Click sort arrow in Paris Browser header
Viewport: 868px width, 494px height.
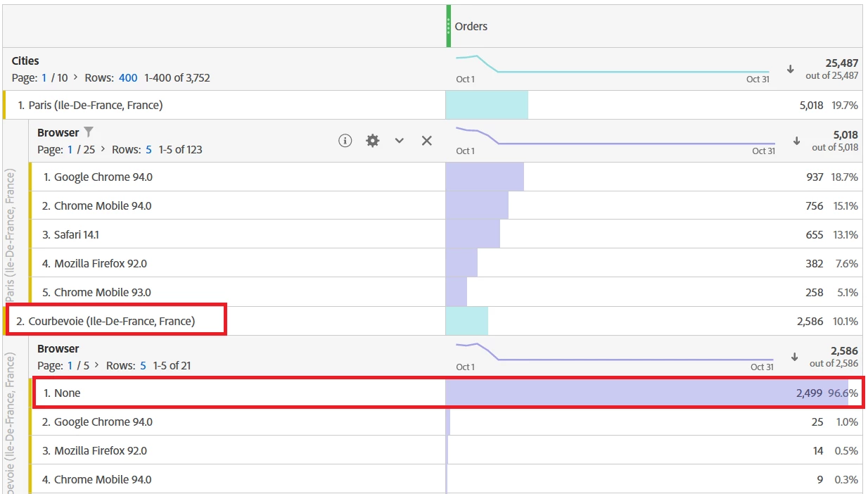coord(796,141)
